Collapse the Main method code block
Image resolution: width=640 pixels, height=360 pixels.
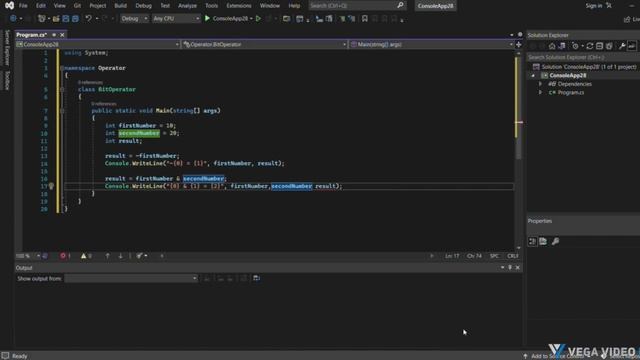pyautogui.click(x=62, y=111)
